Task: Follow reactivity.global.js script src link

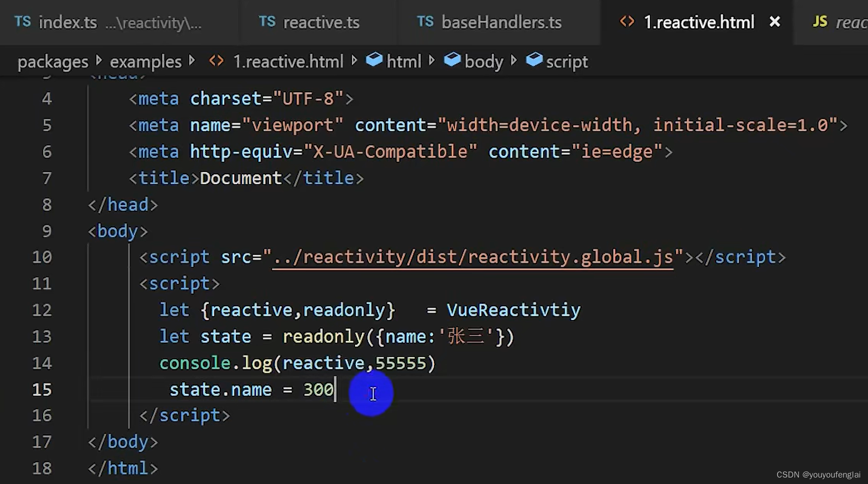Action: [x=472, y=257]
